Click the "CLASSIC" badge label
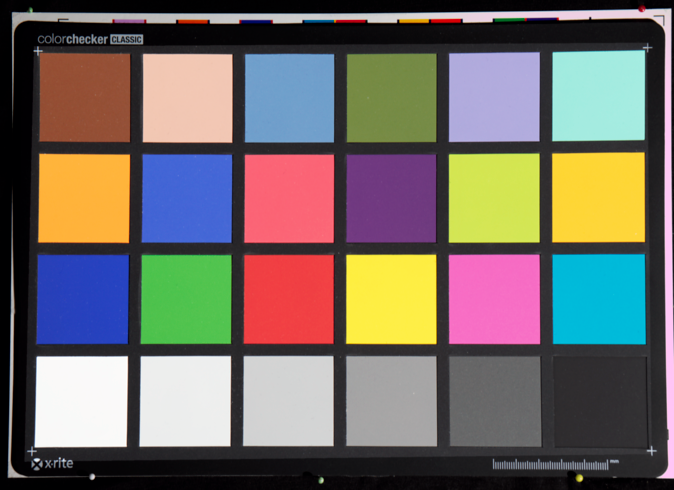674x490 pixels. tap(126, 40)
